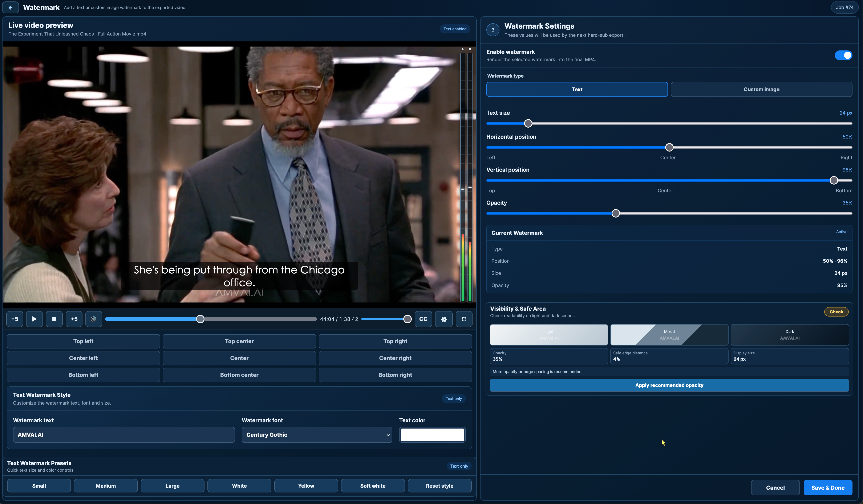Open the white Text color swatch

pyautogui.click(x=432, y=435)
